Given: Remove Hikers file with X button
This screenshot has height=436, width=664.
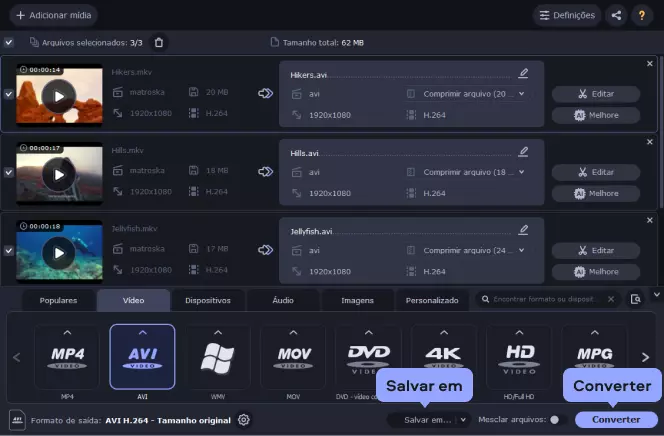Looking at the screenshot, I should tap(650, 63).
